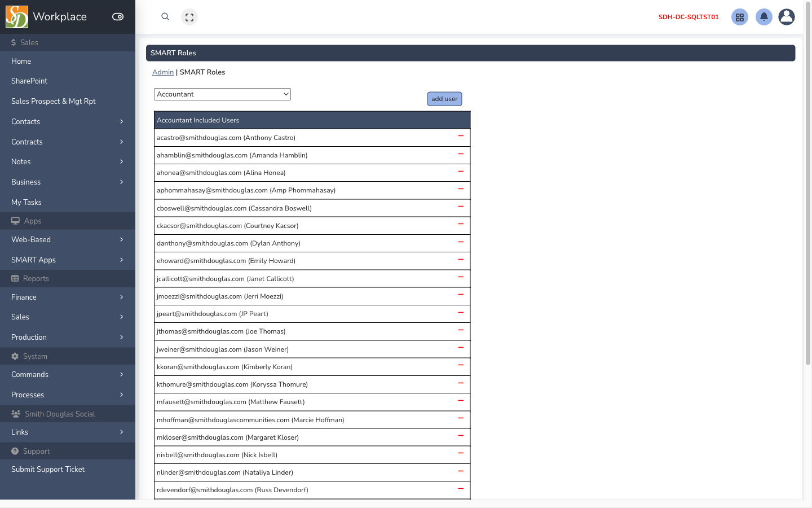The height and width of the screenshot is (508, 812).
Task: Expand the Production reports menu
Action: (x=68, y=337)
